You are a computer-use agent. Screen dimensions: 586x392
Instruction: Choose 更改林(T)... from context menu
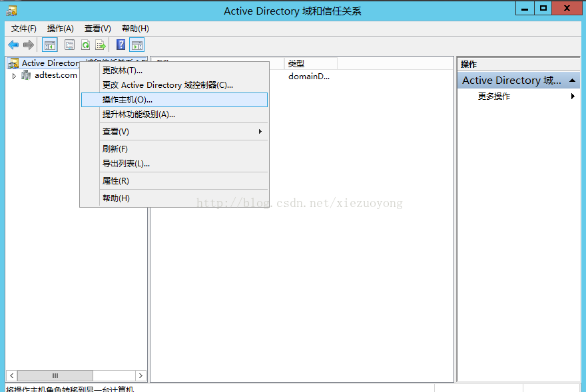tap(174, 71)
